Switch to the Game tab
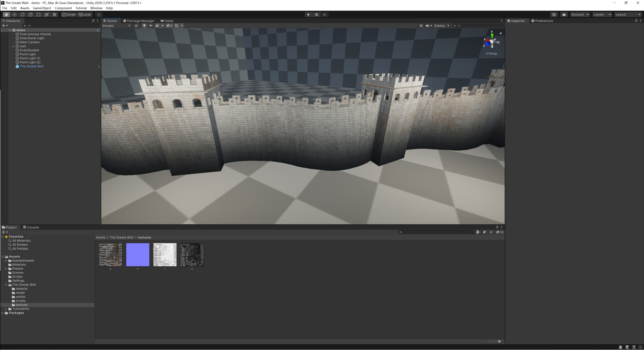This screenshot has width=644, height=350. 167,21
